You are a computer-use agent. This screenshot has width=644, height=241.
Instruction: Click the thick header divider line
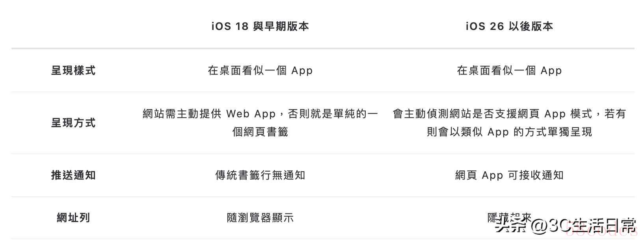click(x=323, y=48)
